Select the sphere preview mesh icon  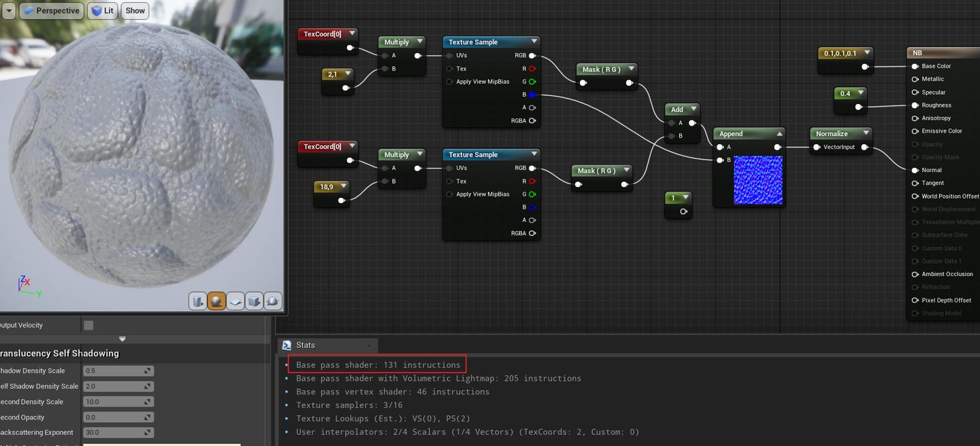pos(216,301)
